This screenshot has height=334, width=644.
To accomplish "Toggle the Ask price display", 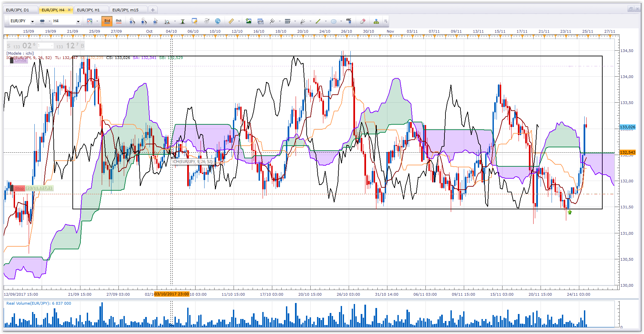I will pyautogui.click(x=119, y=21).
